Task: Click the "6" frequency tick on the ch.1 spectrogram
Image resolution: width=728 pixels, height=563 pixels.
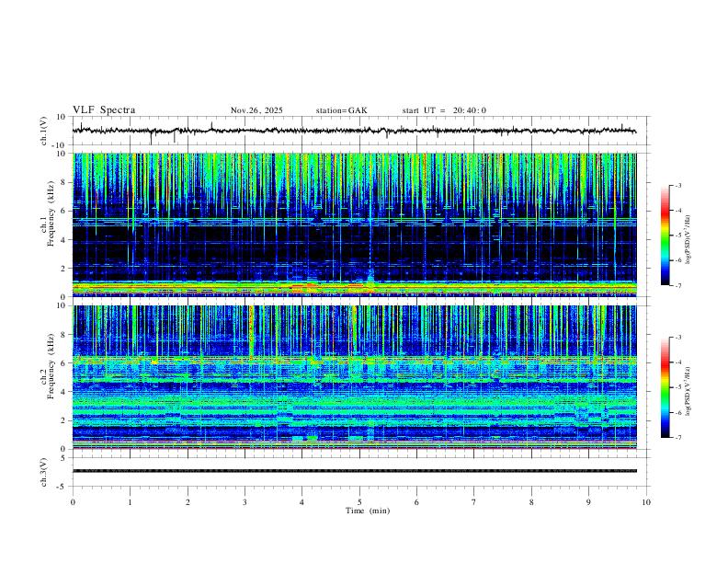Action: pos(64,211)
